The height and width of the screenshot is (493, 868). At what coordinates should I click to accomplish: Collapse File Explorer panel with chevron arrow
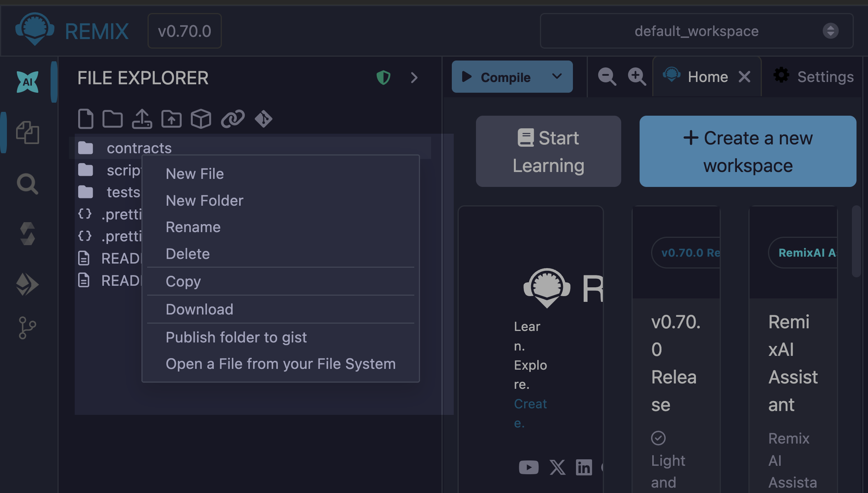tap(414, 78)
